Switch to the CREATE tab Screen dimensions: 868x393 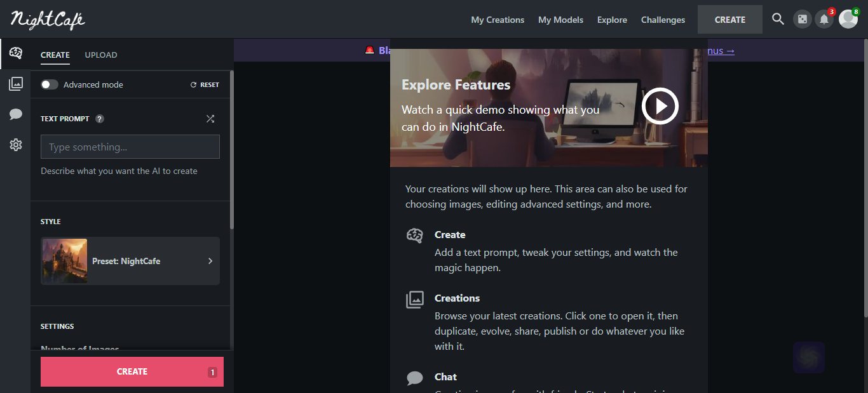point(55,55)
